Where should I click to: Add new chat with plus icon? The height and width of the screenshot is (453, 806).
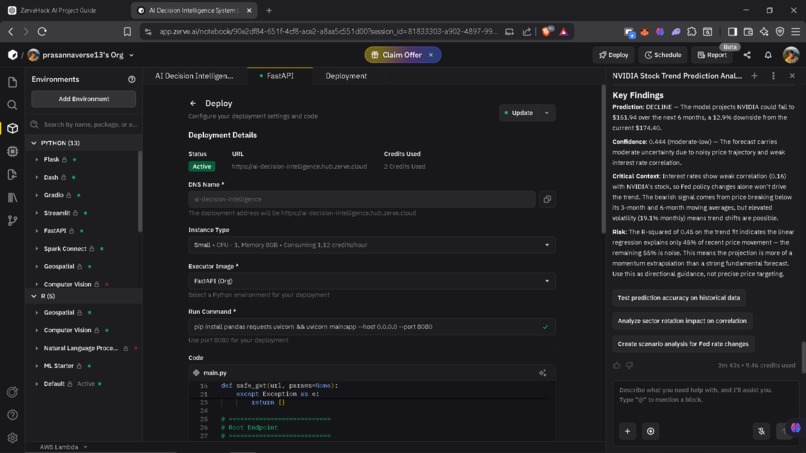coord(755,76)
